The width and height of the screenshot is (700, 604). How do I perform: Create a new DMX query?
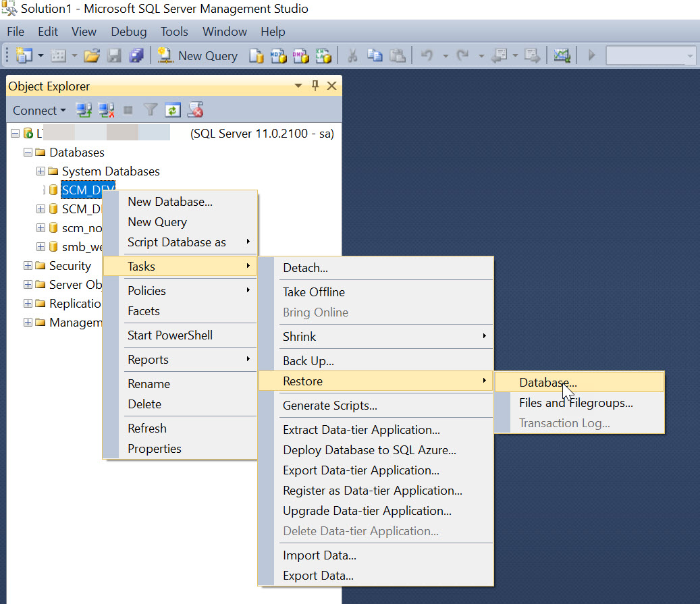300,55
